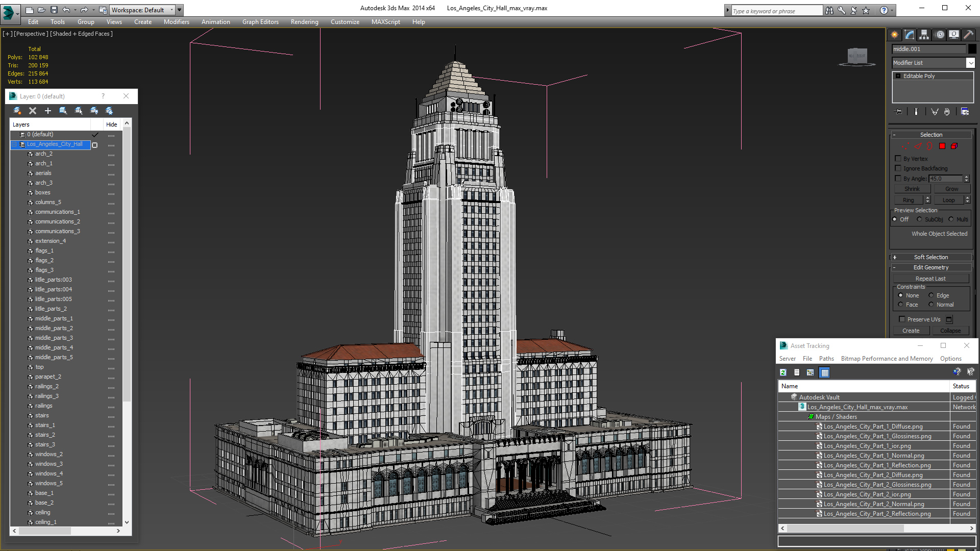
Task: Open the Utilities hammer panel tab
Action: pyautogui.click(x=968, y=35)
